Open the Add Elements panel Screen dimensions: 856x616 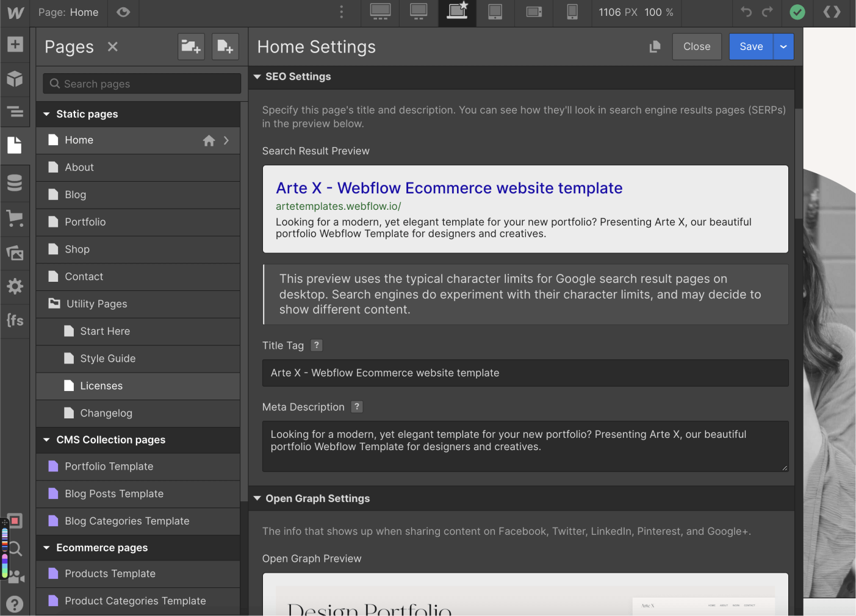coord(15,44)
